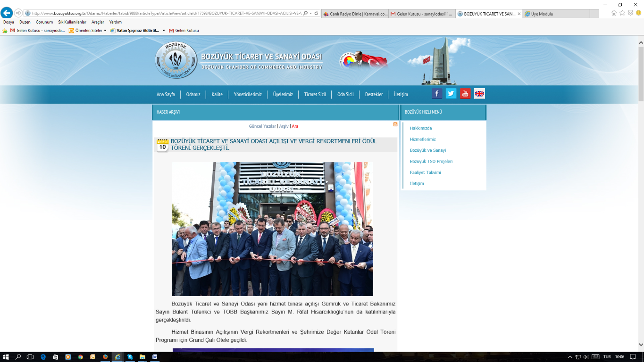Open browser Tools gear icon
The width and height of the screenshot is (644, 362).
coord(630,13)
